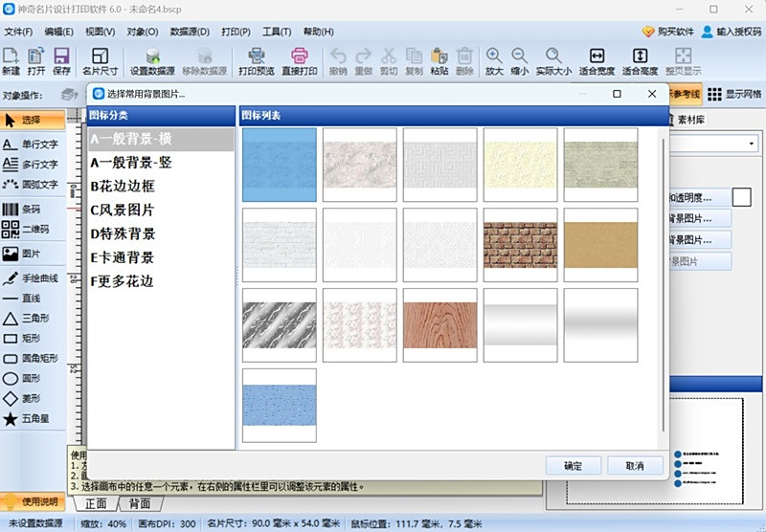Click the 保存 (Save) floppy disk icon

[x=61, y=61]
